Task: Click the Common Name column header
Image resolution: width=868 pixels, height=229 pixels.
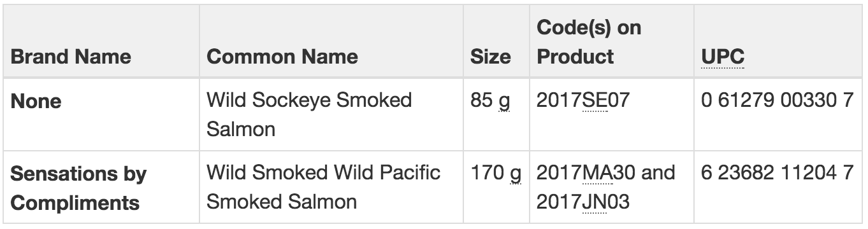Action: pyautogui.click(x=282, y=57)
